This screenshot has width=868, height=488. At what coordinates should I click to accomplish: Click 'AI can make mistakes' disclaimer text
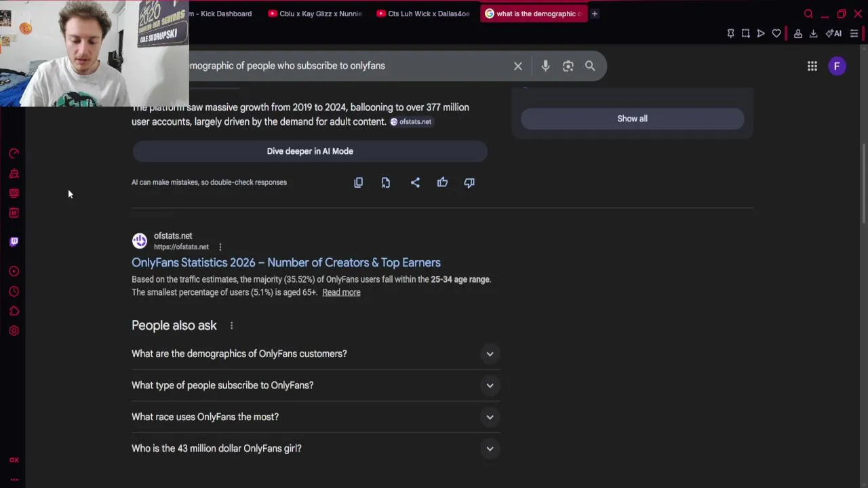pos(209,182)
